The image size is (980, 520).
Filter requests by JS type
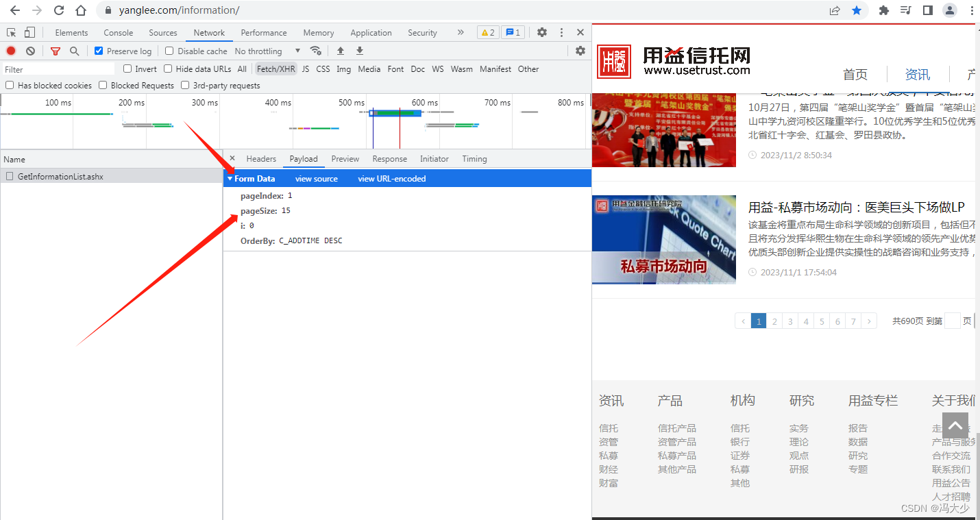tap(306, 69)
